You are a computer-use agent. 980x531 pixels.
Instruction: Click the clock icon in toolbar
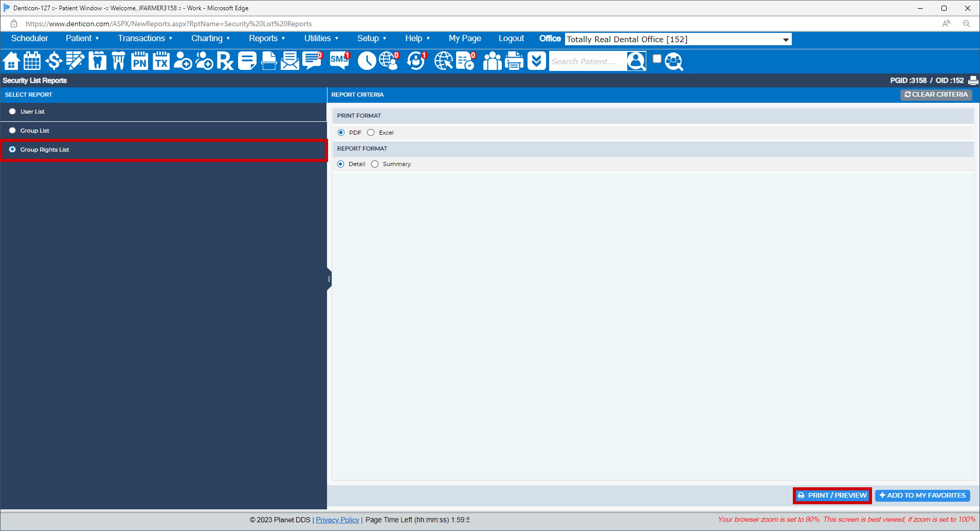(367, 61)
